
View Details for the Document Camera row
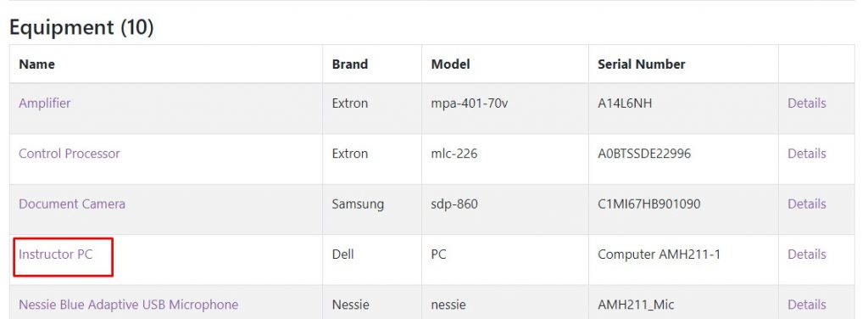tap(807, 204)
